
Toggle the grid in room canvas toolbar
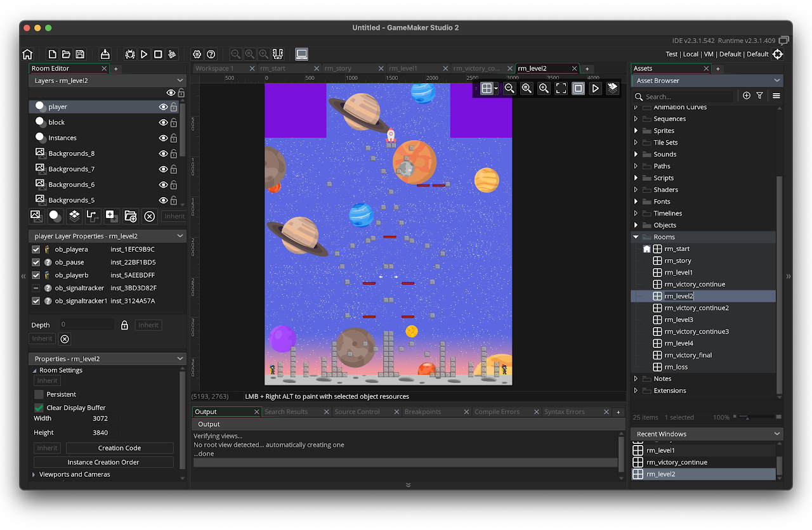coord(486,89)
